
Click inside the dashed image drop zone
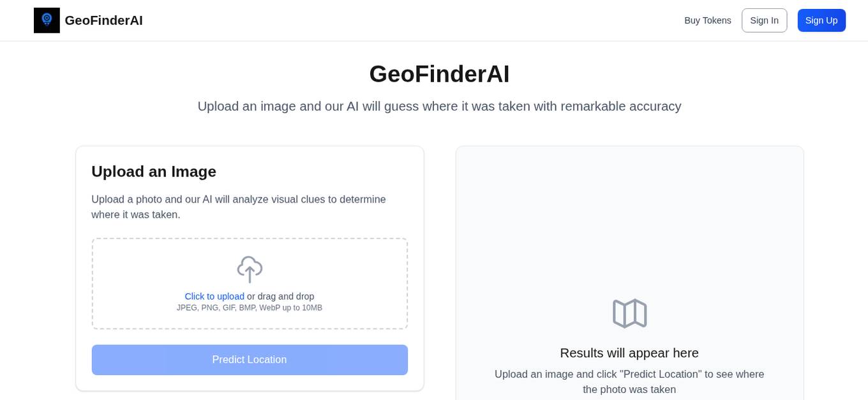click(250, 283)
